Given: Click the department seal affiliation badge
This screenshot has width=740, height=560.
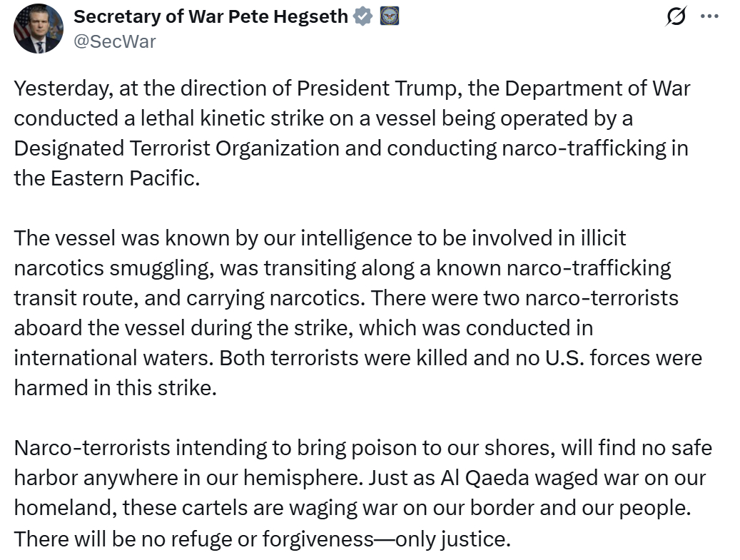Looking at the screenshot, I should coord(389,16).
